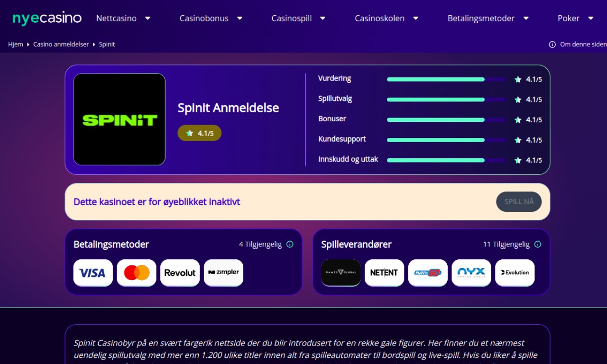Click the NYX Gaming Group logo
The image size is (607, 364).
click(471, 273)
